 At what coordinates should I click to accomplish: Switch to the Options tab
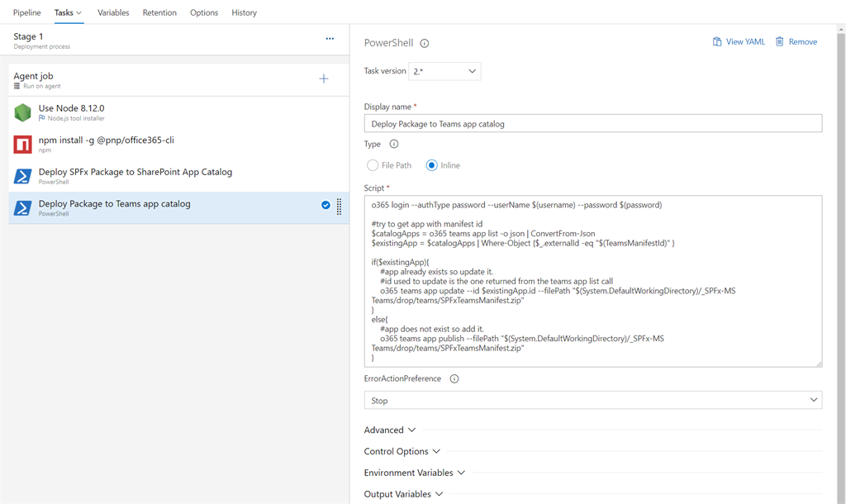[x=204, y=12]
